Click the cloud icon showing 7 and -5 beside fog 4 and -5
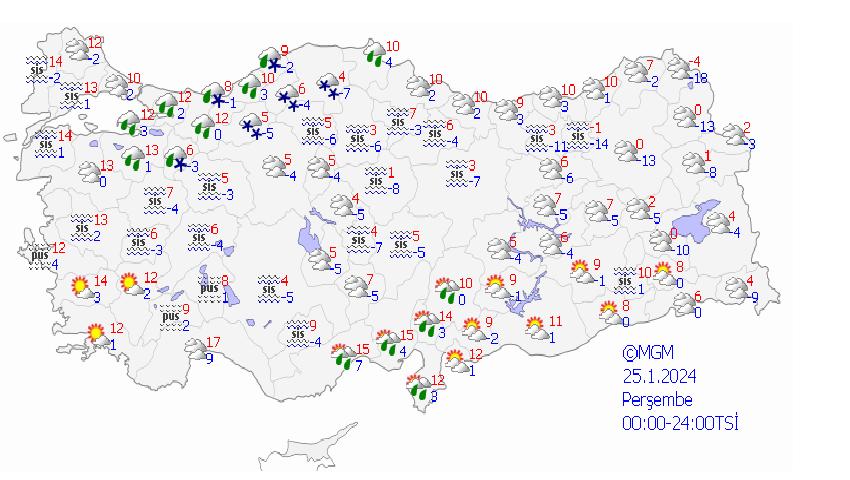This screenshot has width=850, height=480. [x=356, y=287]
